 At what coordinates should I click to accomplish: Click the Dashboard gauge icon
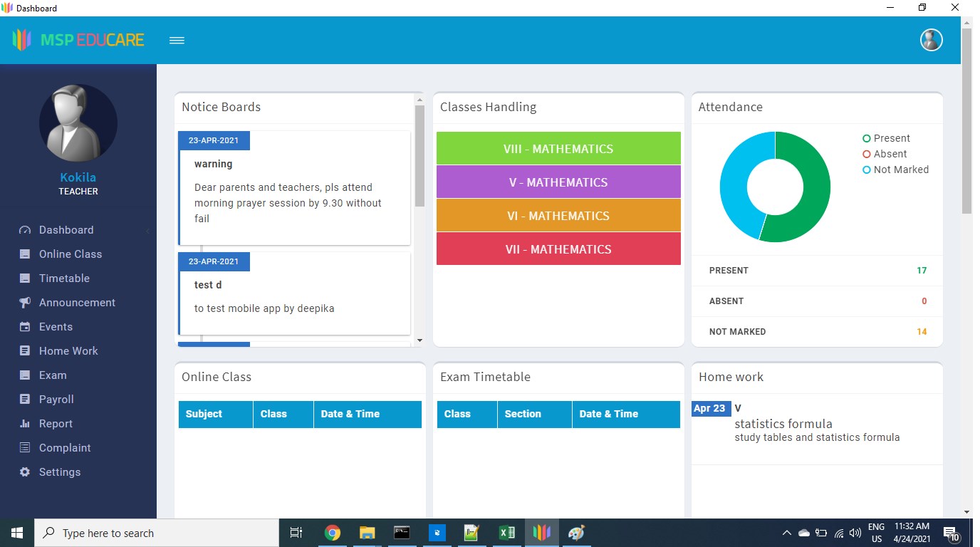(25, 230)
